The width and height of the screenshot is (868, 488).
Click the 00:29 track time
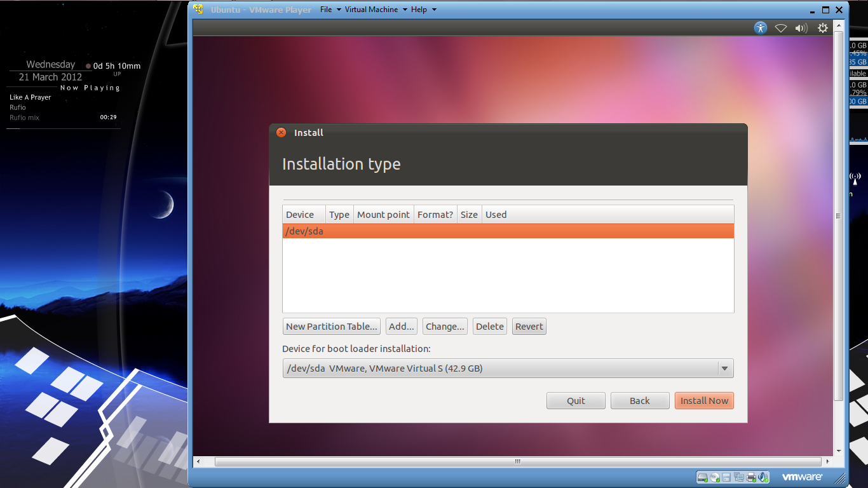[x=108, y=117]
